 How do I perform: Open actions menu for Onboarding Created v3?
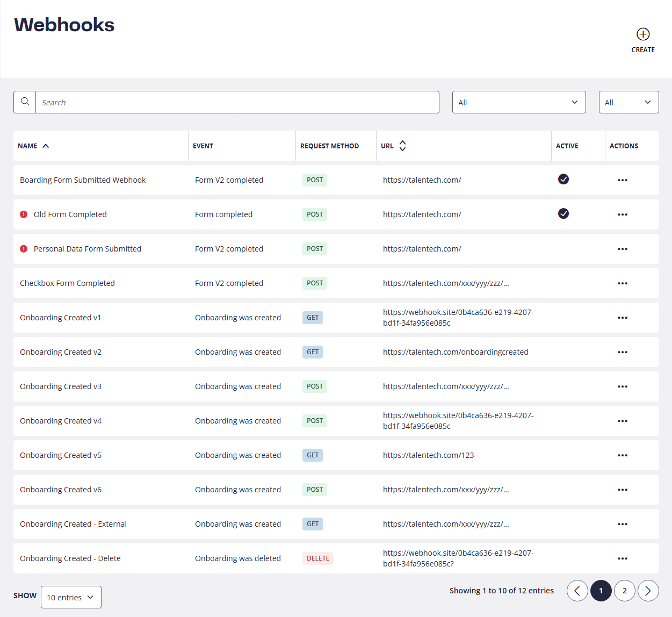(x=623, y=386)
